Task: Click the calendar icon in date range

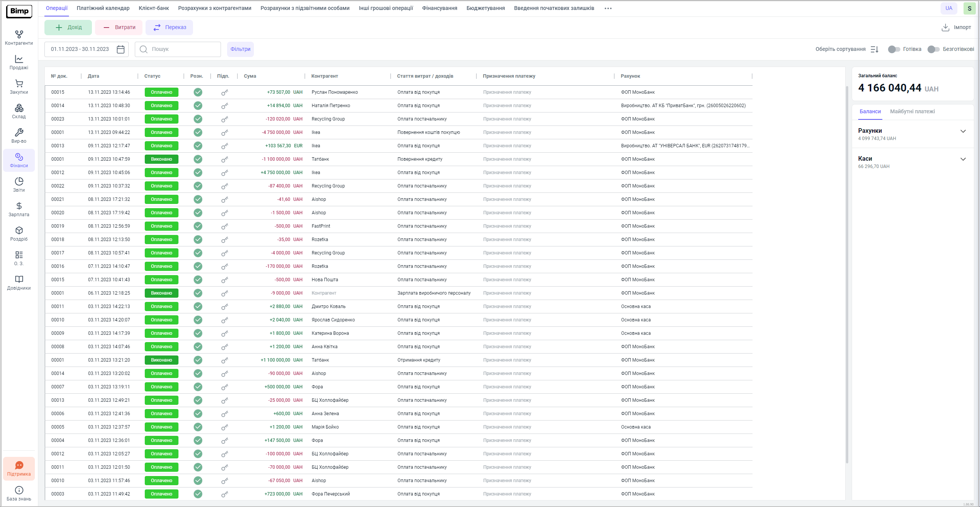Action: coord(121,49)
